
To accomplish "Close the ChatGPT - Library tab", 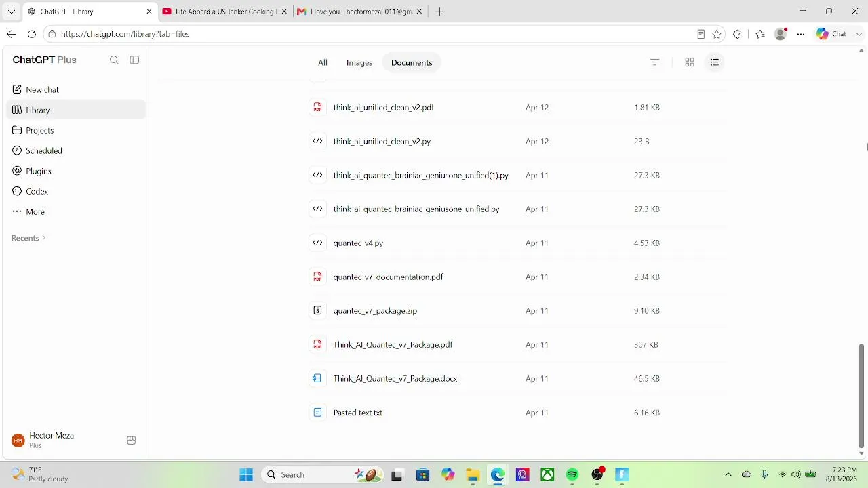I will pyautogui.click(x=149, y=12).
